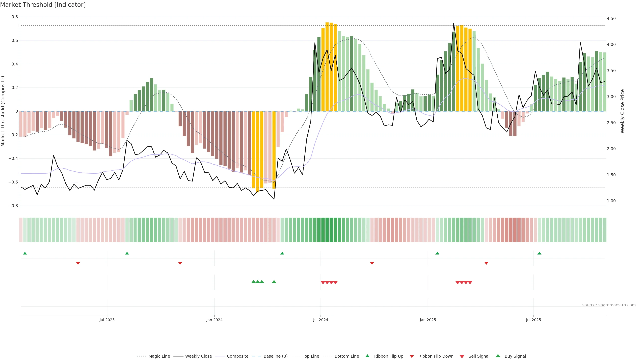The image size is (644, 362).
Task: Click Baseline (0) legend item
Action: tap(275, 356)
